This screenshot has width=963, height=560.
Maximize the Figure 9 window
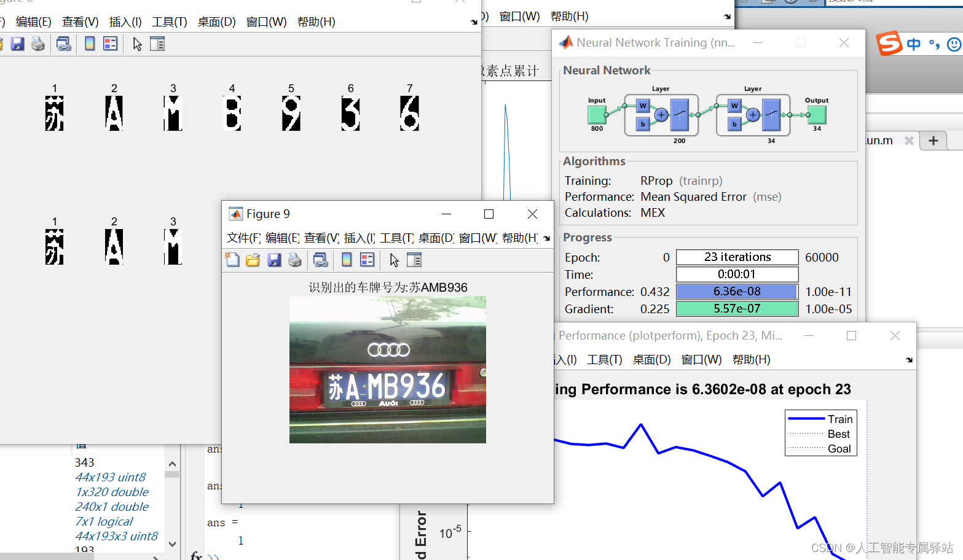[489, 214]
